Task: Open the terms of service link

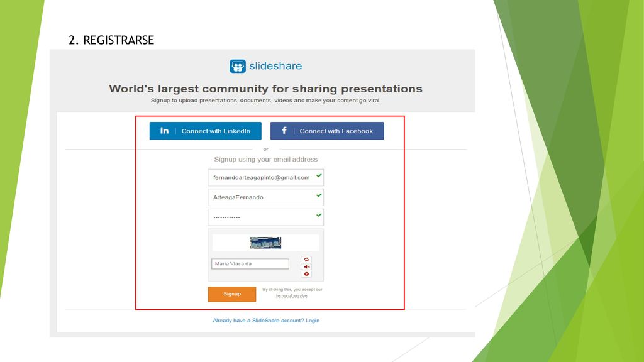Action: point(292,295)
